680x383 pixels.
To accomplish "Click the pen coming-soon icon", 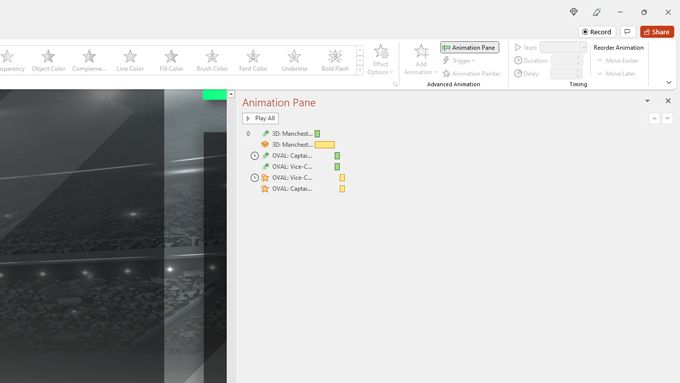I will tap(597, 12).
